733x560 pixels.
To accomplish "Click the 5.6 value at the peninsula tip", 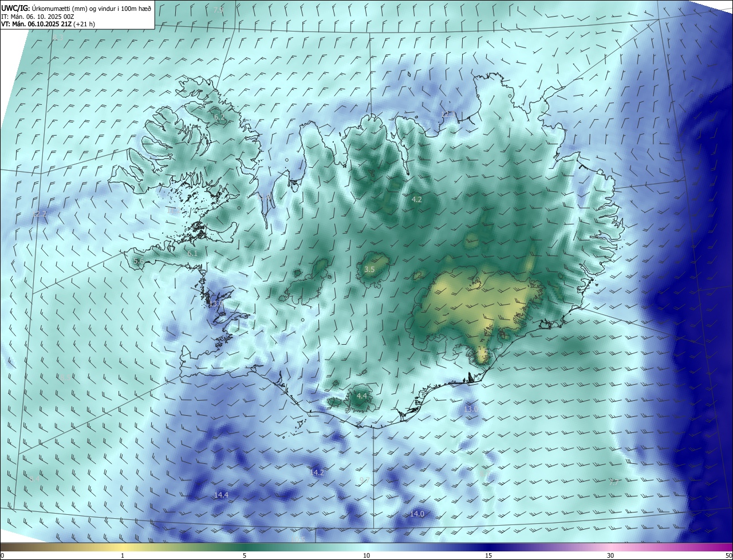I will point(139,261).
